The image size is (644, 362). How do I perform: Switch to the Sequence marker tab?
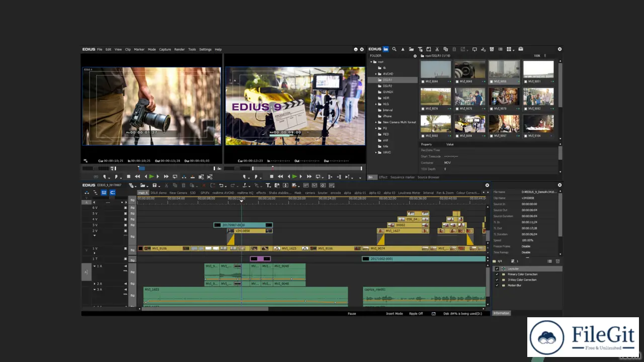(x=403, y=177)
